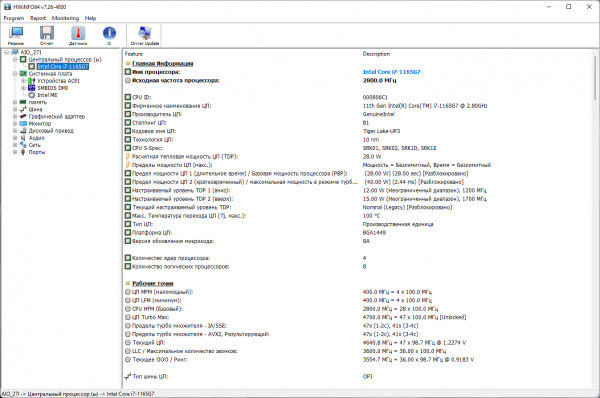600x398 pixels.
Task: Collapse the Системная плата node
Action: pos(15,73)
